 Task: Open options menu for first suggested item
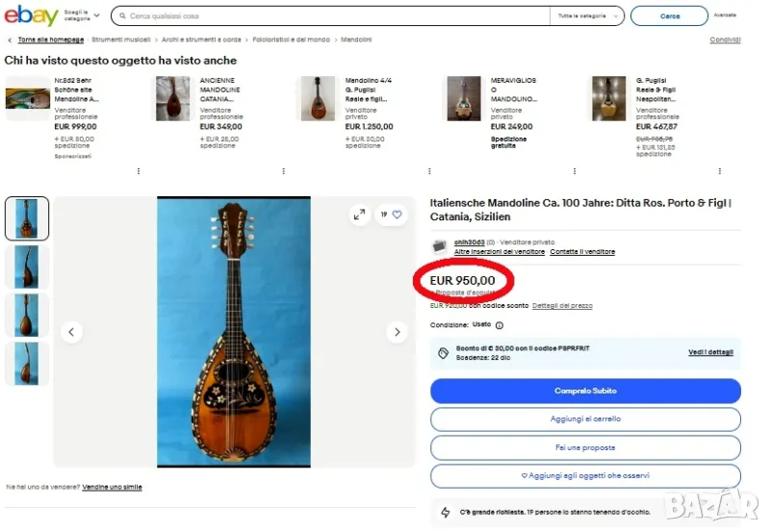[x=138, y=171]
